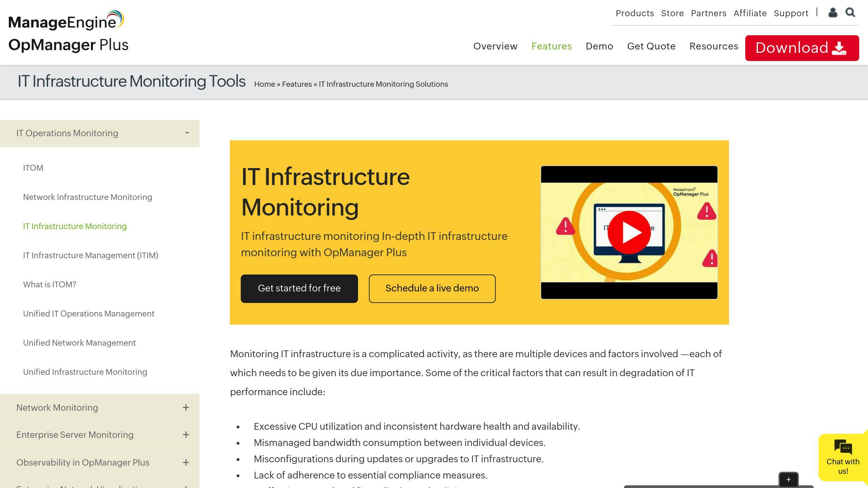Open Unified IT Operations Management link
The image size is (868, 488).
[x=88, y=314]
